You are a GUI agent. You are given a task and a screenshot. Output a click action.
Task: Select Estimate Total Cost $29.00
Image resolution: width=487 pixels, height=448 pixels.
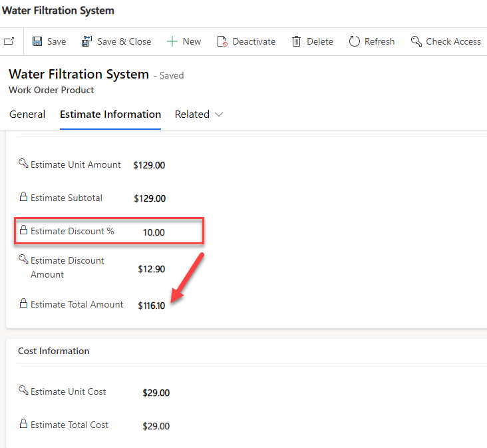156,426
